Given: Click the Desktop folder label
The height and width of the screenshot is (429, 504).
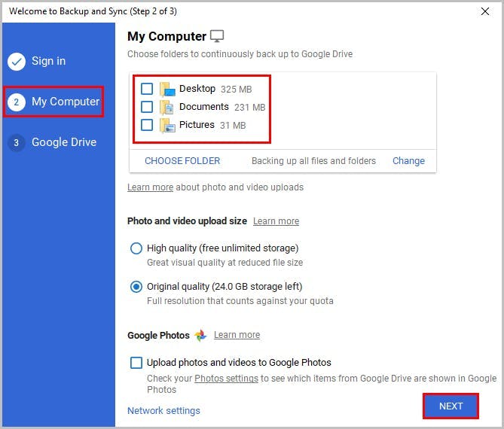Looking at the screenshot, I should click(197, 89).
